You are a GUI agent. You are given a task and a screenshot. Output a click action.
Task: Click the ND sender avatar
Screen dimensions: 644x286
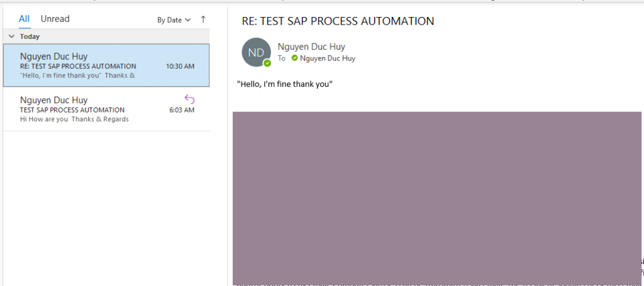256,52
